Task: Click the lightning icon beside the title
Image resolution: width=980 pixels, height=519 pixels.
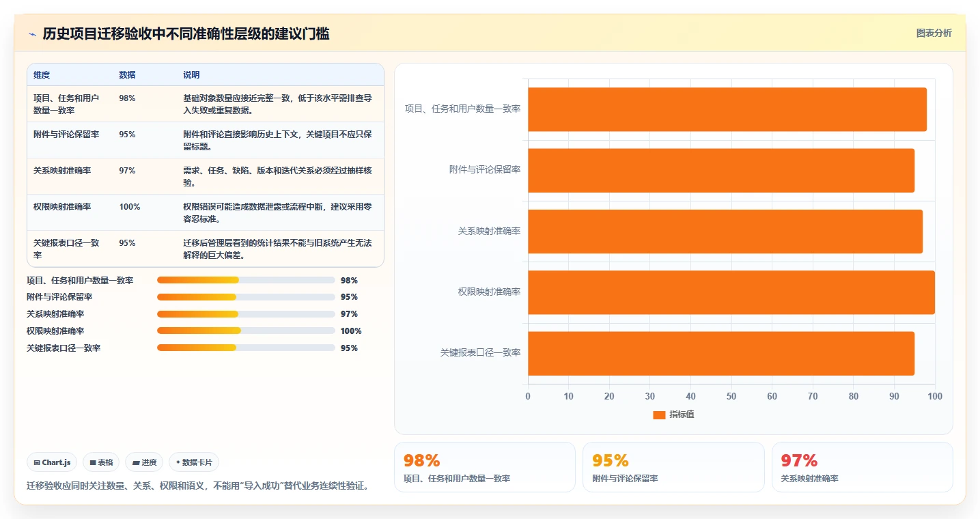Action: (33, 34)
